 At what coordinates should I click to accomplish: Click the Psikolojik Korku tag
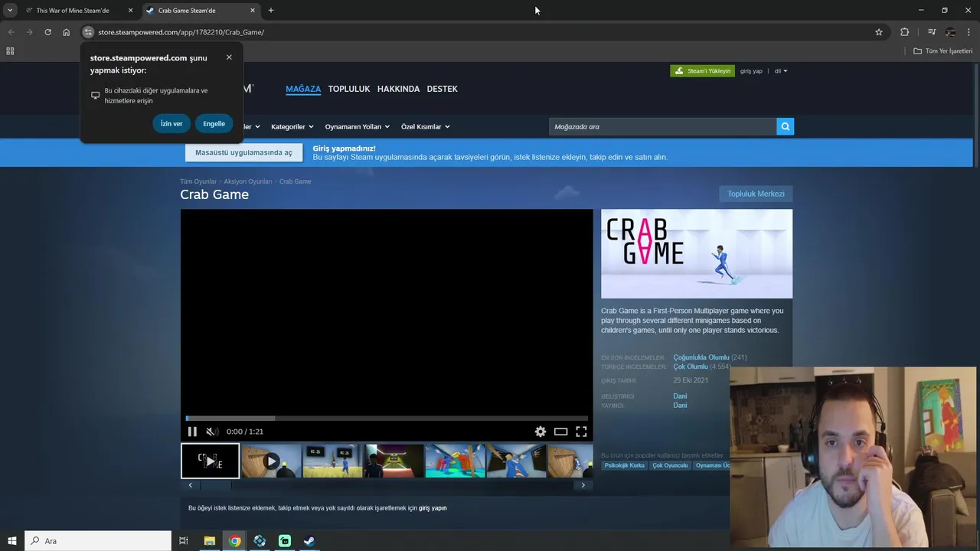point(624,465)
